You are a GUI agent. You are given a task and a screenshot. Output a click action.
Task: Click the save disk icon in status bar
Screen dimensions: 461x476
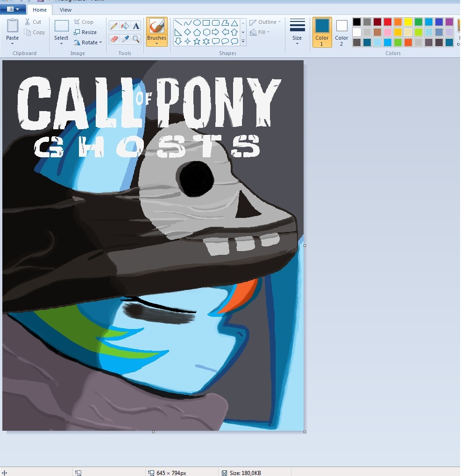click(x=224, y=473)
